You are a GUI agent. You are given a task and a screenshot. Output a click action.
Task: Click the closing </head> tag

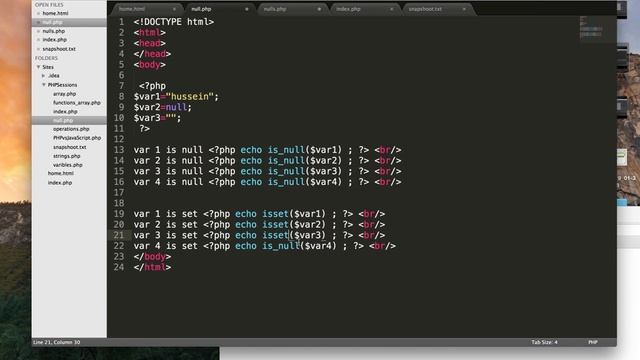pyautogui.click(x=152, y=54)
